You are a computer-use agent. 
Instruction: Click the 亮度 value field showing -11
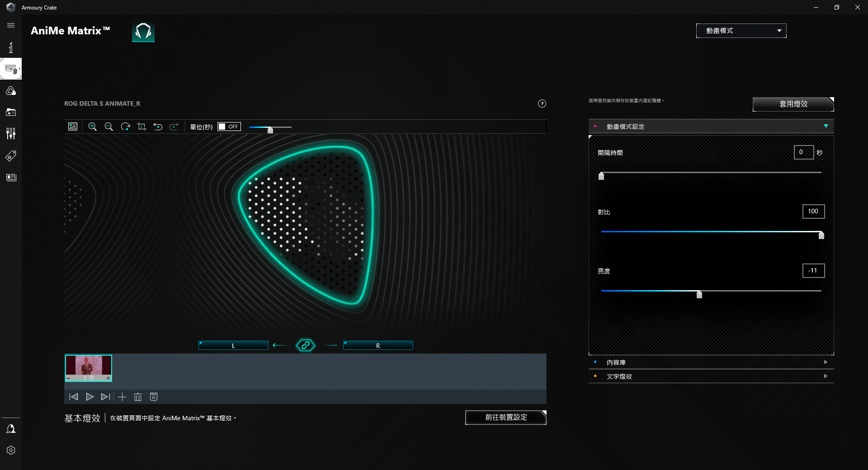point(813,271)
